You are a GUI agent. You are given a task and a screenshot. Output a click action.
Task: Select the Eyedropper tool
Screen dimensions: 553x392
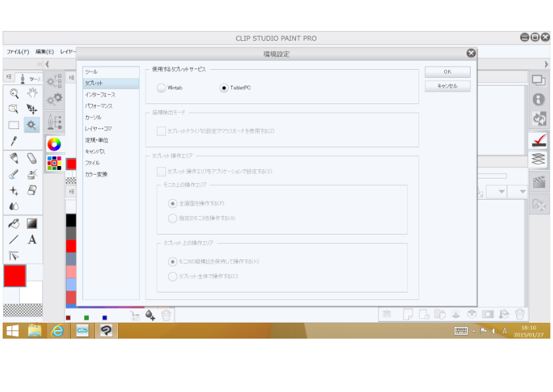point(14,141)
